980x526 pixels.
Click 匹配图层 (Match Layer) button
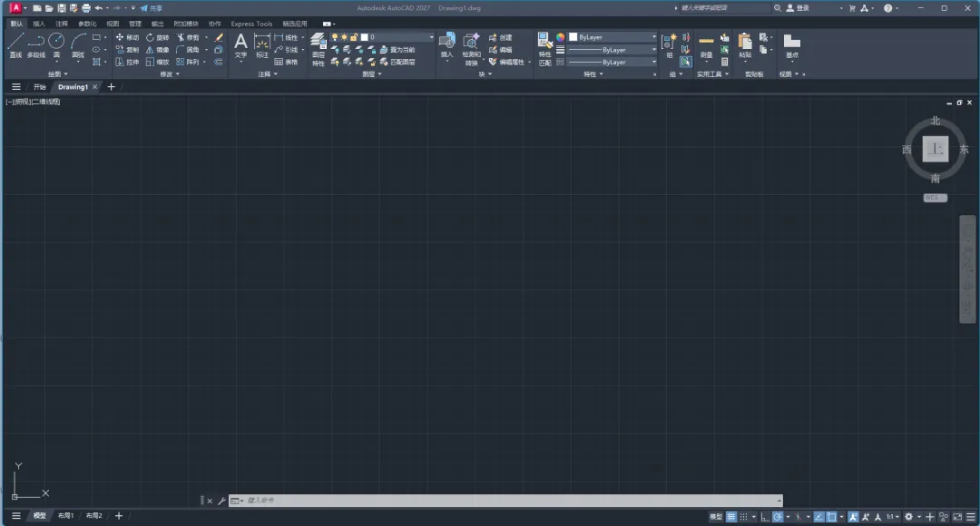[397, 62]
